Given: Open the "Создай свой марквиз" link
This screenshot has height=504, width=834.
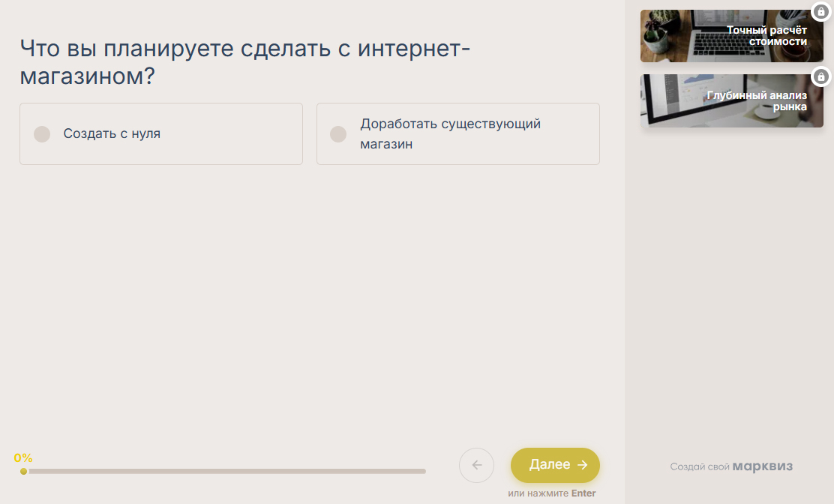Looking at the screenshot, I should coord(731,466).
